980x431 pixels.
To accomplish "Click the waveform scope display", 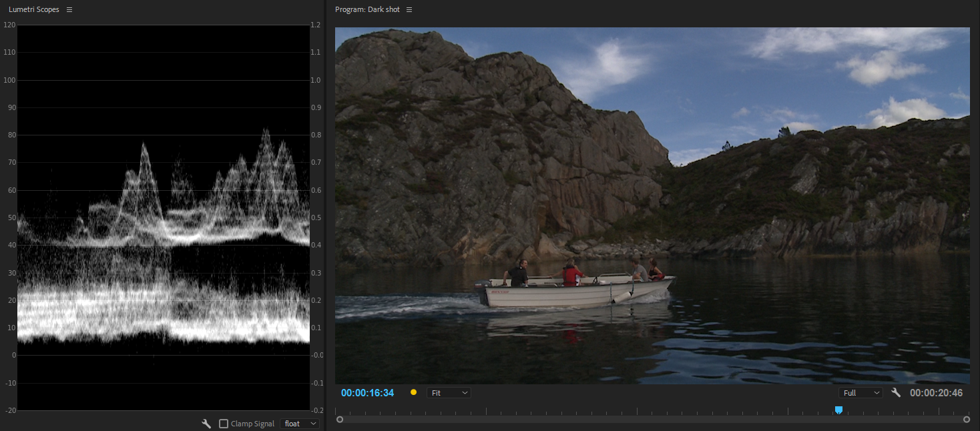I will [164, 218].
